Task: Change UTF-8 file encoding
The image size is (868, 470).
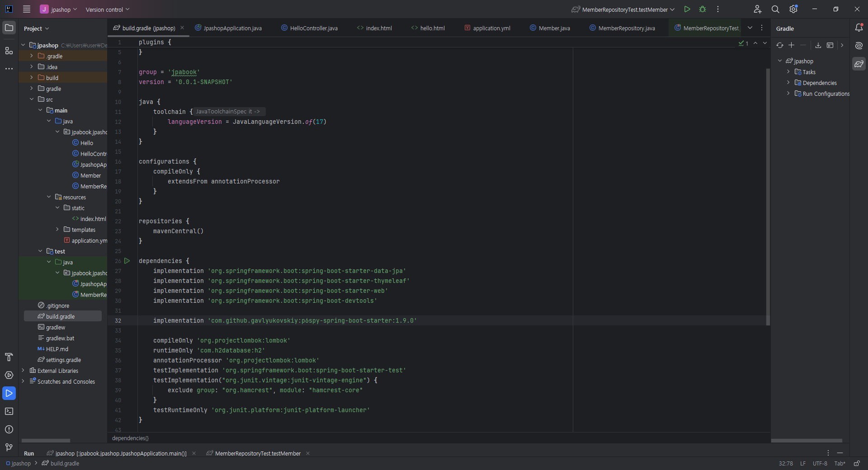Action: [820, 463]
